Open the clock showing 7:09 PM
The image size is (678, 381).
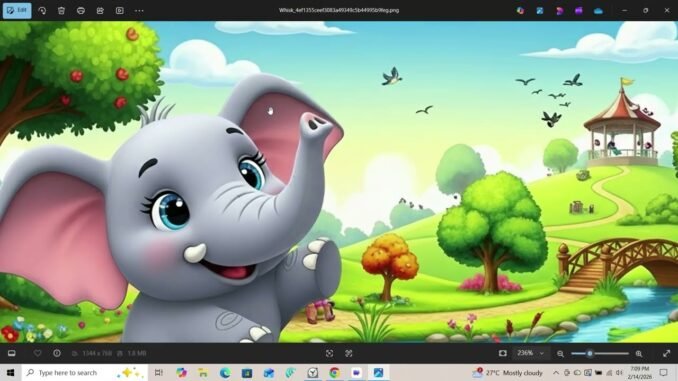click(x=640, y=372)
